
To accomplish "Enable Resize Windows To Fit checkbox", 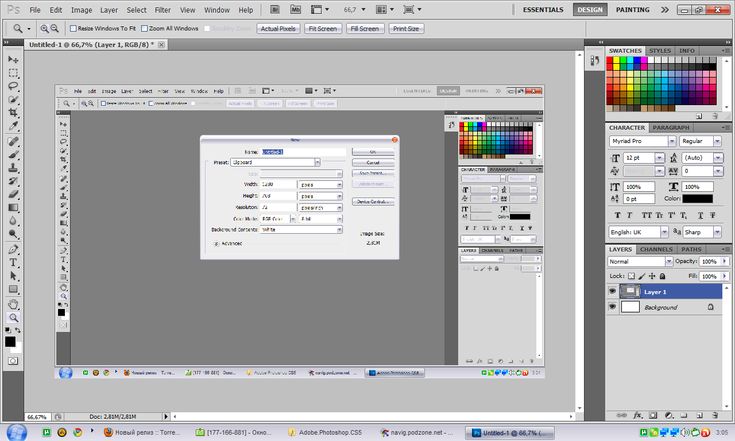I will (x=73, y=29).
